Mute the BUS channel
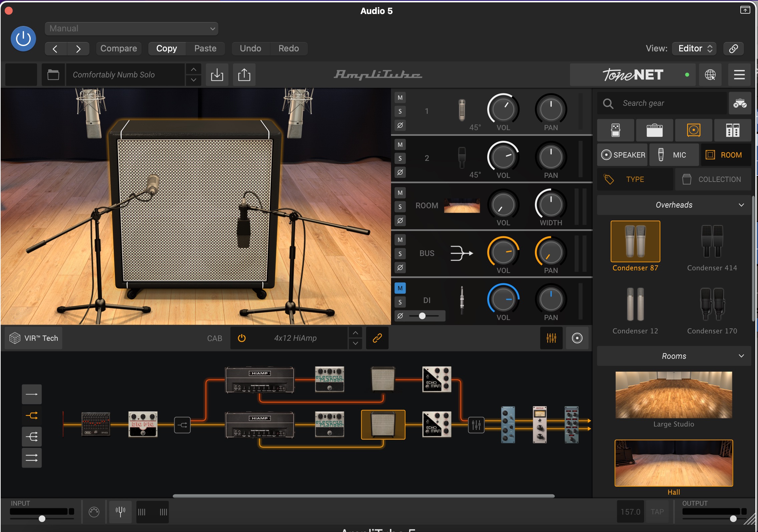The width and height of the screenshot is (758, 532). [400, 240]
